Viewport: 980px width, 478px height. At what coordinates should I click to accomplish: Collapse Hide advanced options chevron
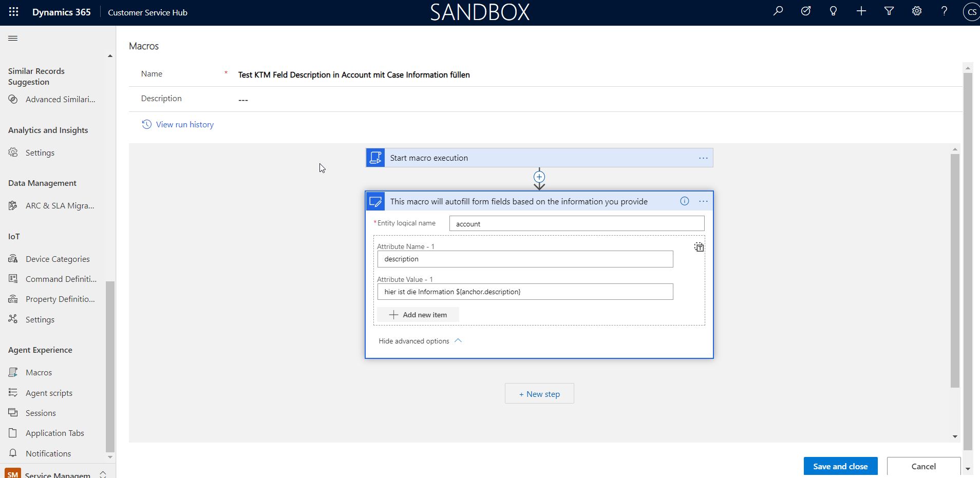(458, 341)
